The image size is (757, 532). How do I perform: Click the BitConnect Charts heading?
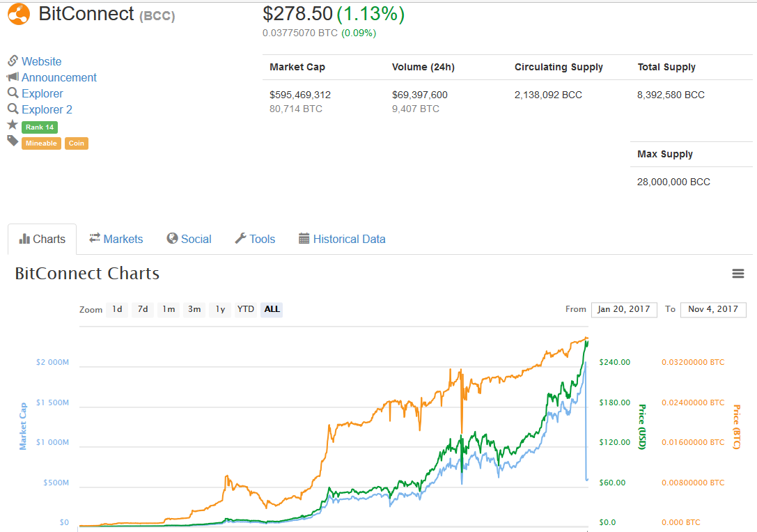(87, 274)
